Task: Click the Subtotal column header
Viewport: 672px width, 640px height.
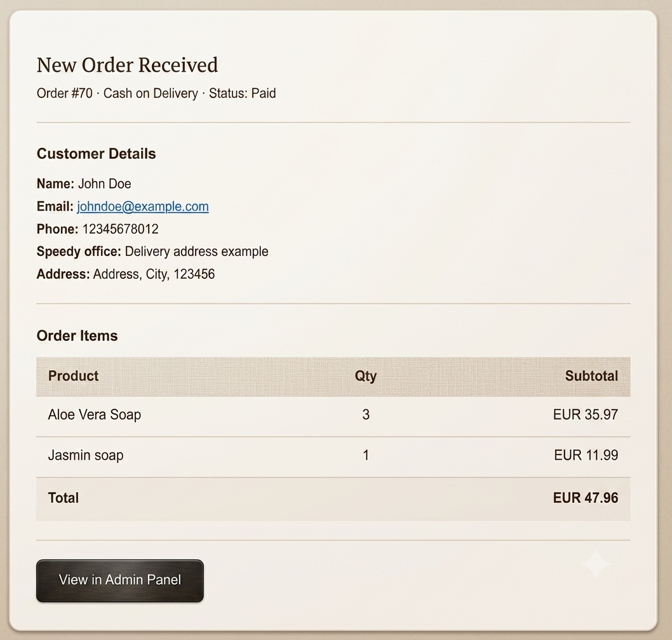Action: (591, 376)
